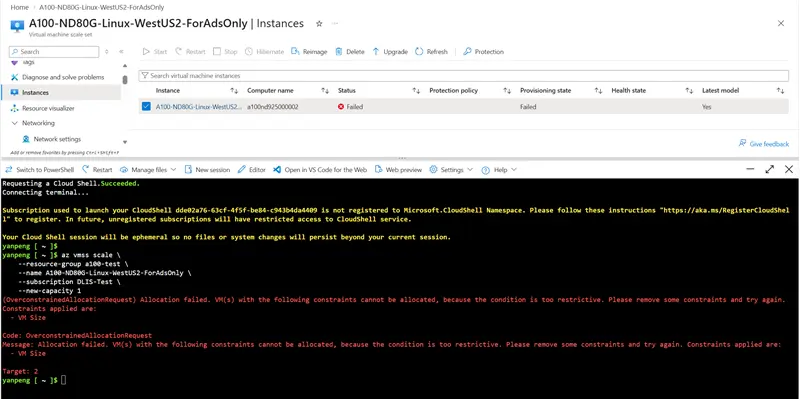The height and width of the screenshot is (399, 800).
Task: Refresh the instances list
Action: [432, 52]
